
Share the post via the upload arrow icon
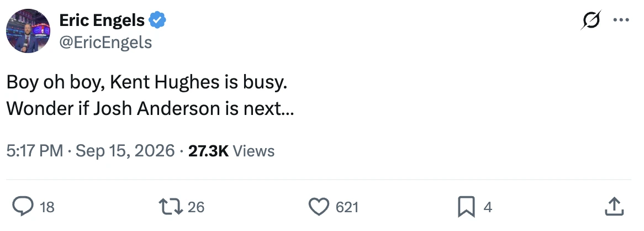pyautogui.click(x=614, y=206)
